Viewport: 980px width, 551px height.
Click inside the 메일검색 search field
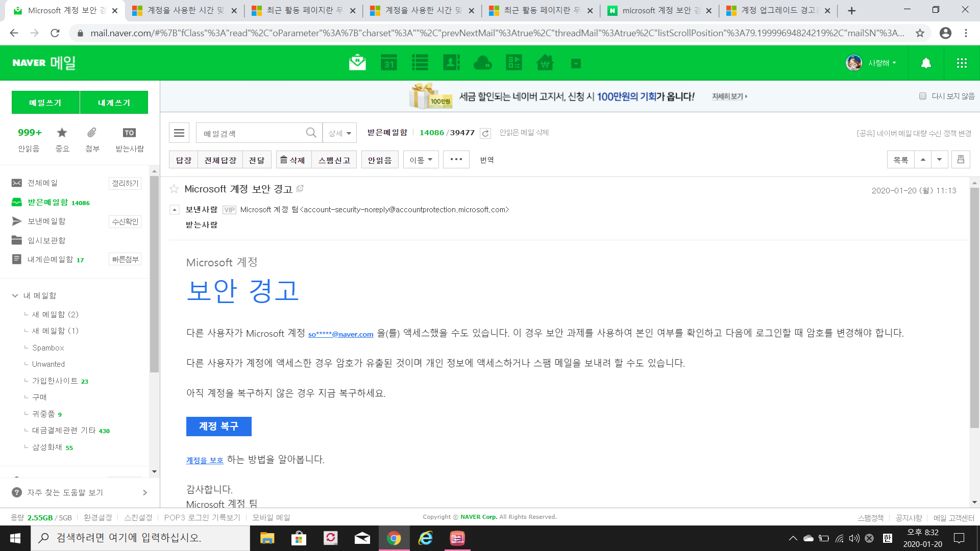[x=250, y=133]
